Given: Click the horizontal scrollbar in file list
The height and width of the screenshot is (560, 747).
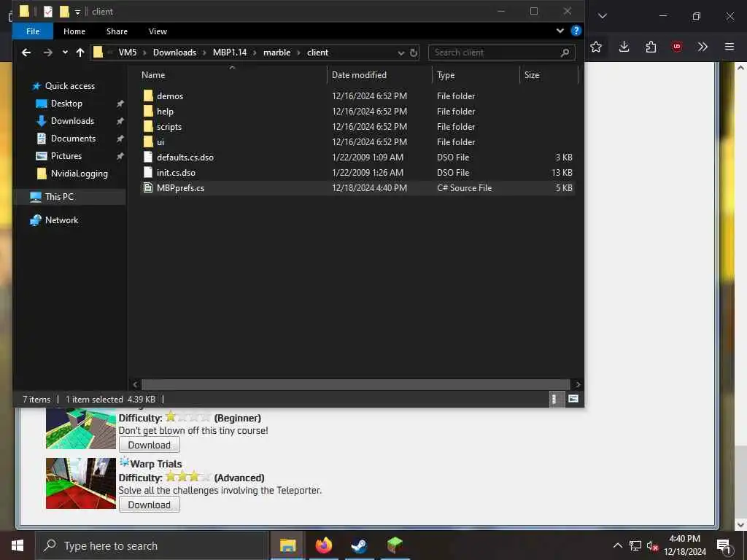Looking at the screenshot, I should click(x=355, y=384).
